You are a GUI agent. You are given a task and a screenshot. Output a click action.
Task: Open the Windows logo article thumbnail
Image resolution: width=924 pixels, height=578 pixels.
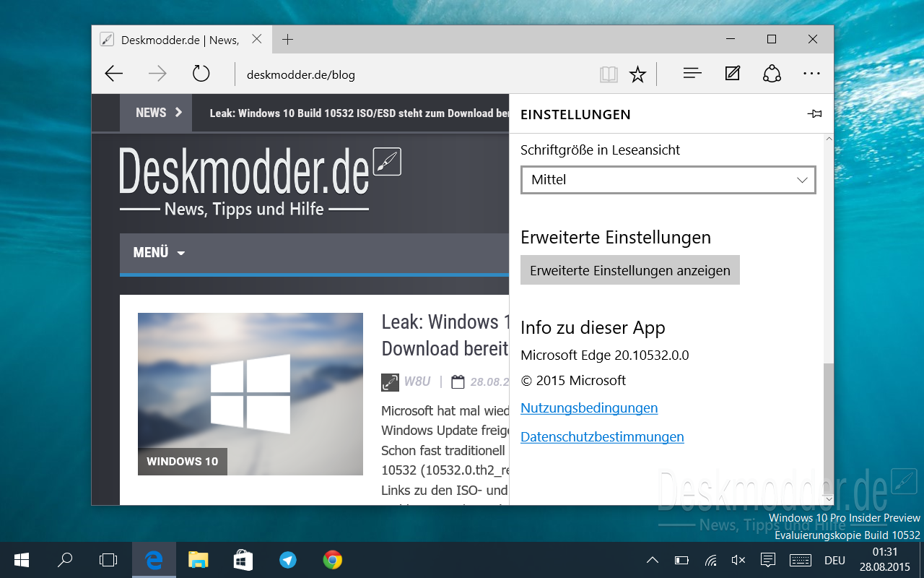[250, 394]
